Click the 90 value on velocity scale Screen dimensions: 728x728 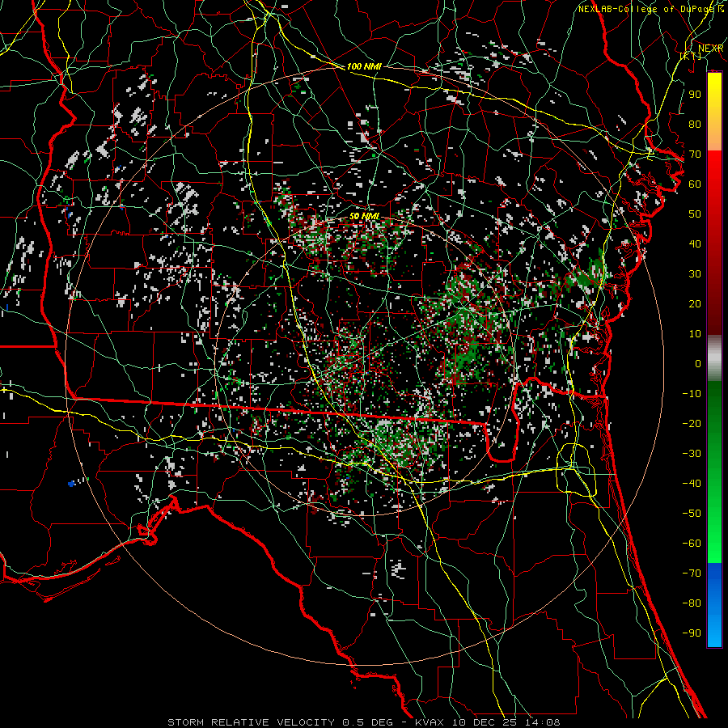tap(695, 95)
